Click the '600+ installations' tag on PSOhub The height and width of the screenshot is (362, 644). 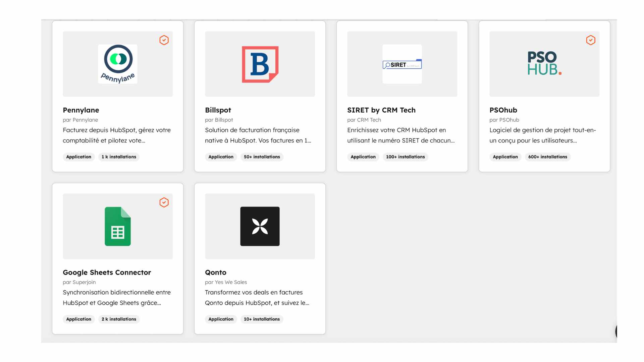click(x=547, y=157)
